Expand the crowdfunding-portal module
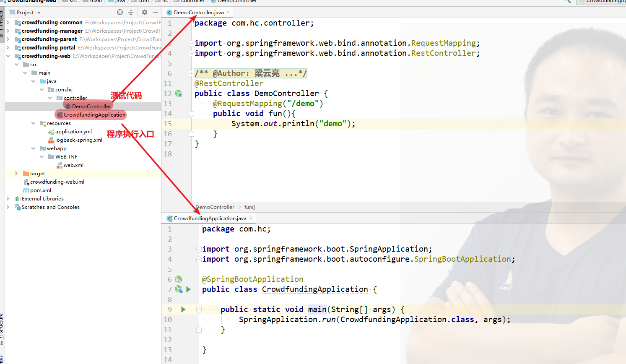This screenshot has width=626, height=364. pyautogui.click(x=8, y=47)
